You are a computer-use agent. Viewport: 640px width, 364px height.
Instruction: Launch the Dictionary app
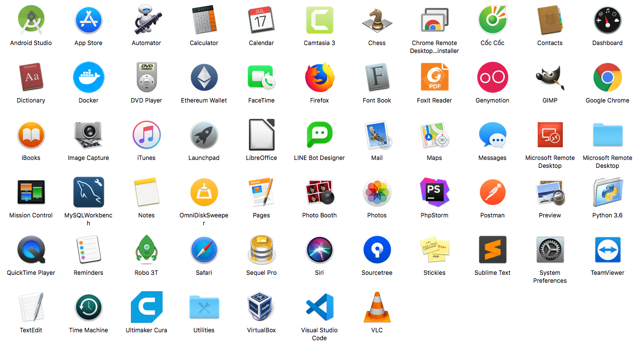[x=31, y=77]
